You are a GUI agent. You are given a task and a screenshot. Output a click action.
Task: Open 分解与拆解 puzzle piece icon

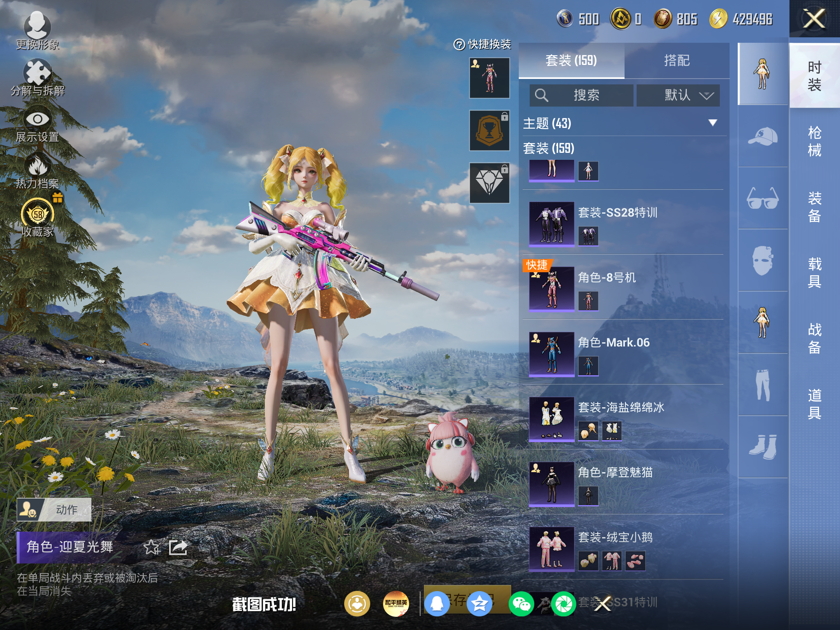point(37,72)
